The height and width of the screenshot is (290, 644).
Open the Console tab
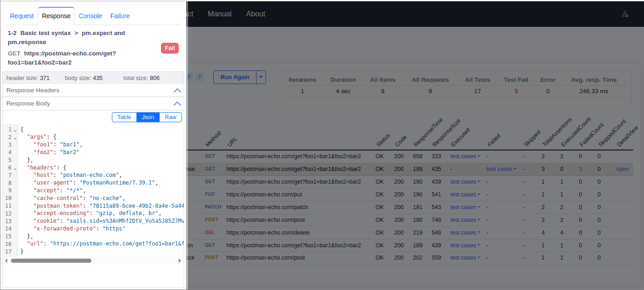pos(91,16)
